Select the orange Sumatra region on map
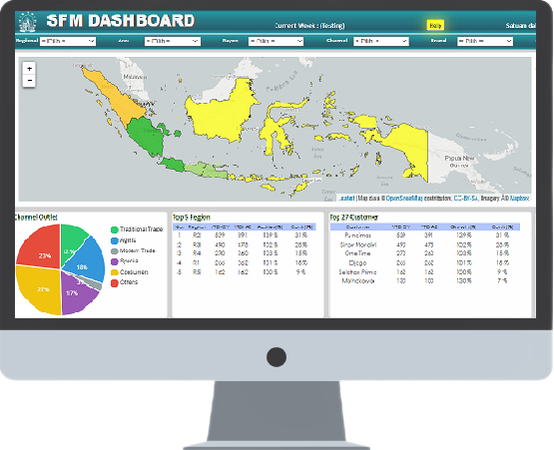 click(113, 94)
